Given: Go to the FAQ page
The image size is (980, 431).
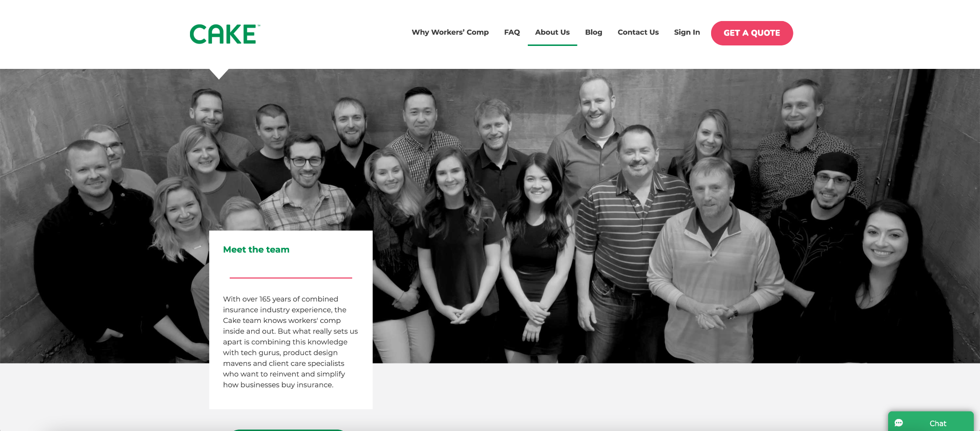Looking at the screenshot, I should (512, 32).
